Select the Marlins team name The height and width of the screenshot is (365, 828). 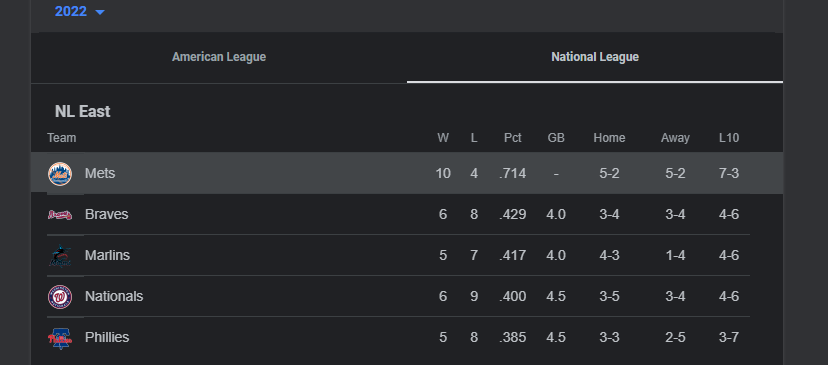coord(107,255)
